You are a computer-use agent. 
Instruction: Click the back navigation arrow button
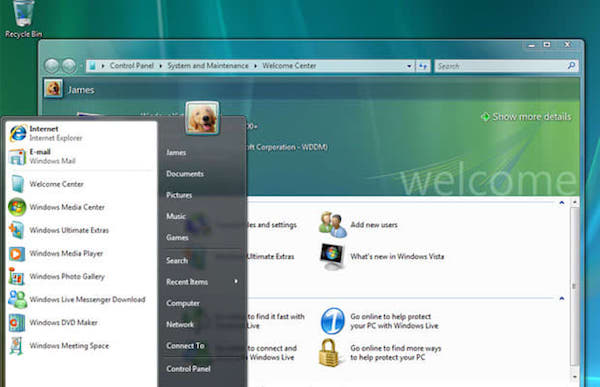click(x=52, y=66)
